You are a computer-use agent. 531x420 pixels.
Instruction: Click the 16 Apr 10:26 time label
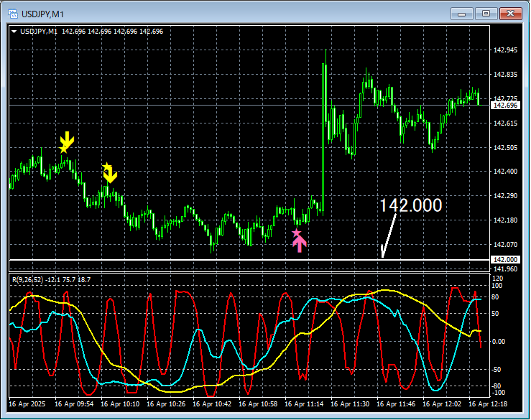(166, 404)
